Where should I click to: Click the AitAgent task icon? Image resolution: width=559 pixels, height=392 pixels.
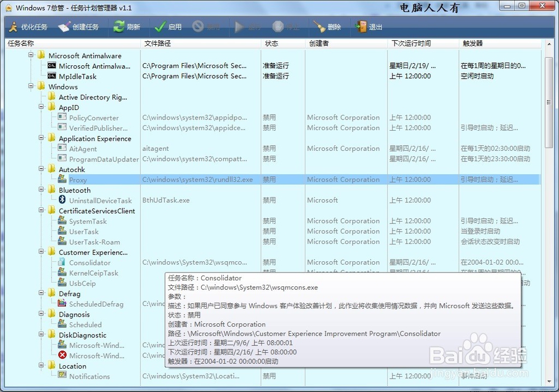coord(62,148)
